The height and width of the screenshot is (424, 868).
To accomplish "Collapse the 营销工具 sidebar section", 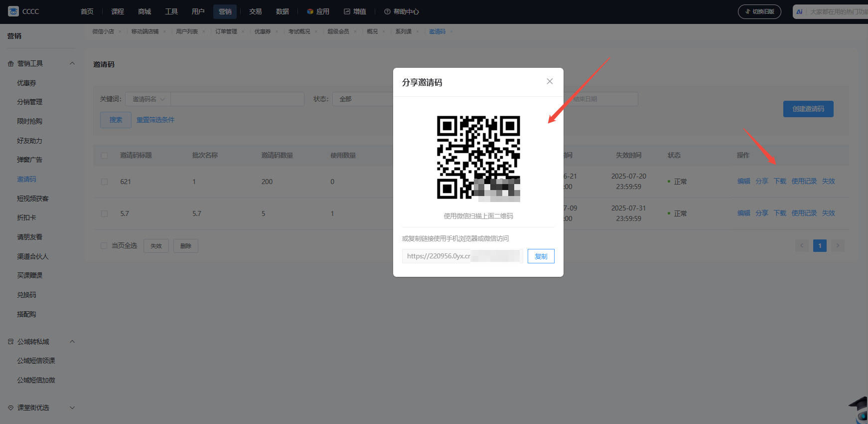I will tap(72, 63).
